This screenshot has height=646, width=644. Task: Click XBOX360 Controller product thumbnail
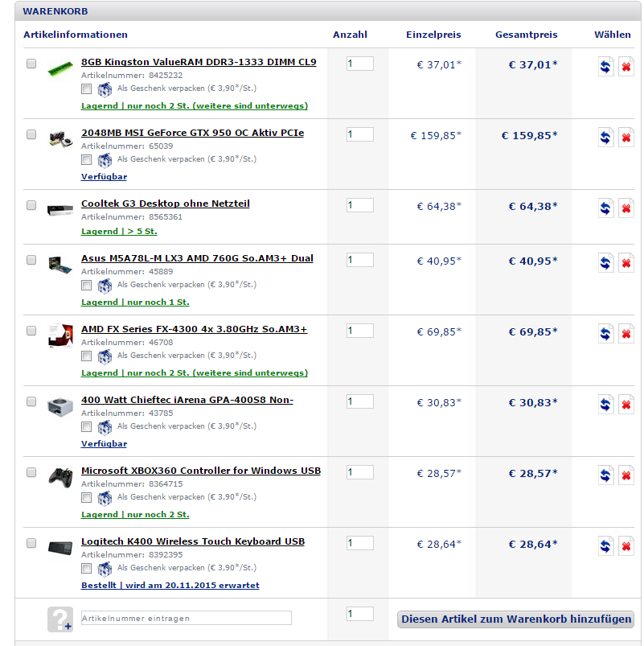coord(60,478)
